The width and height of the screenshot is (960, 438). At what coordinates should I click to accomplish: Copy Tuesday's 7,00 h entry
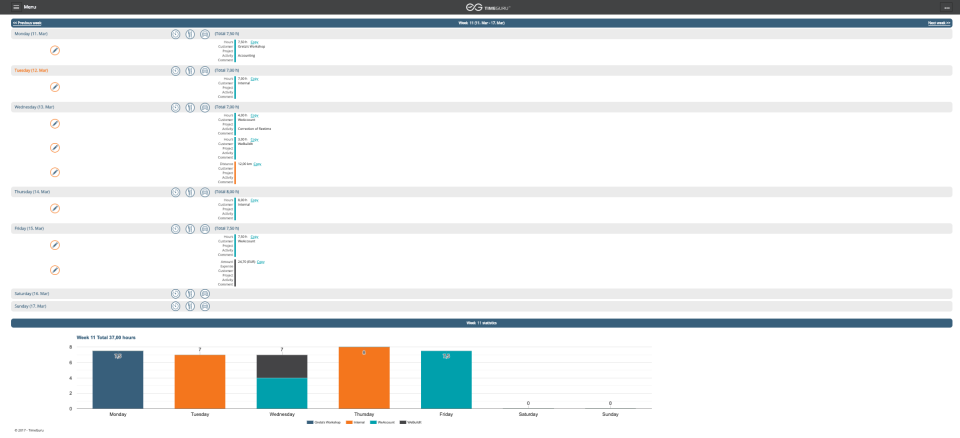(255, 78)
